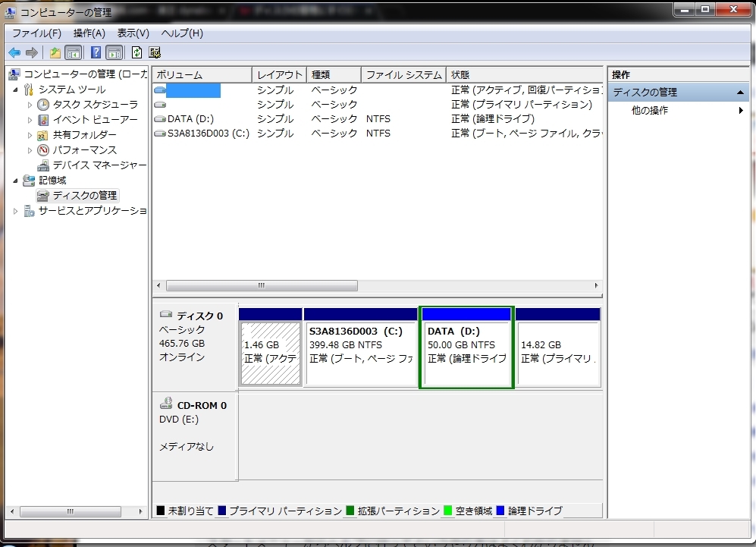The width and height of the screenshot is (756, 547).
Task: Select the 1.46 GB recovery partition block
Action: pyautogui.click(x=271, y=347)
